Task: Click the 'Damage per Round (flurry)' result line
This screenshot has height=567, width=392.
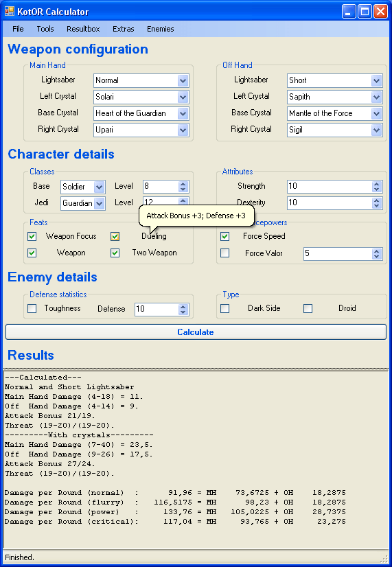Action: click(x=175, y=502)
